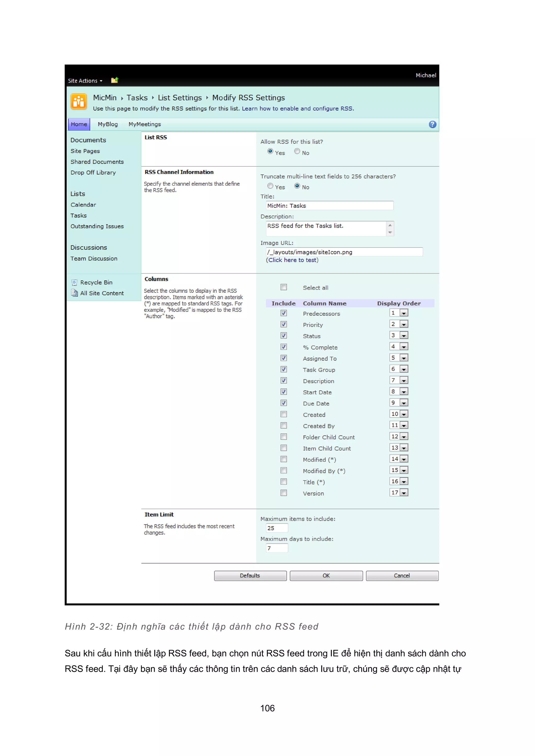Go to List Settings in the breadcrumb
535x756 pixels.
click(x=179, y=98)
